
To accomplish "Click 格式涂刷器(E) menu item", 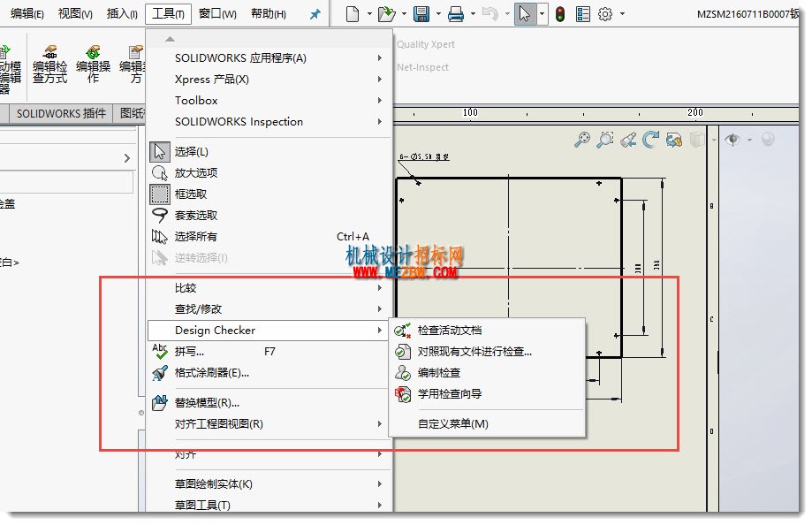I will 269,373.
